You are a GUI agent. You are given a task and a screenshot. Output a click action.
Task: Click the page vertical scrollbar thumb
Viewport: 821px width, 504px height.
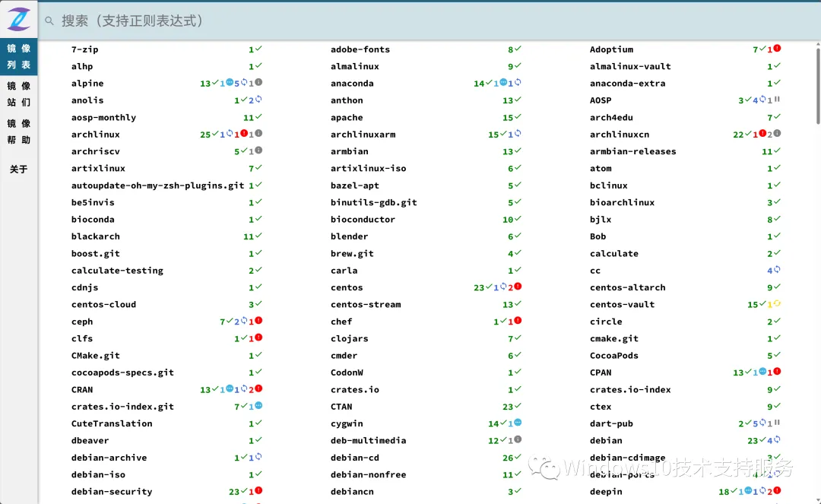pos(818,86)
